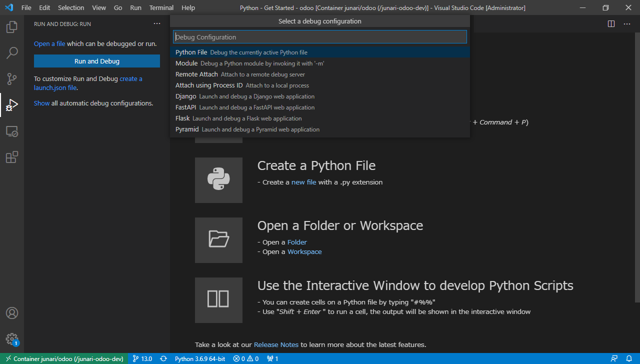Open editor More Actions ellipsis
This screenshot has height=364, width=640.
(x=626, y=23)
